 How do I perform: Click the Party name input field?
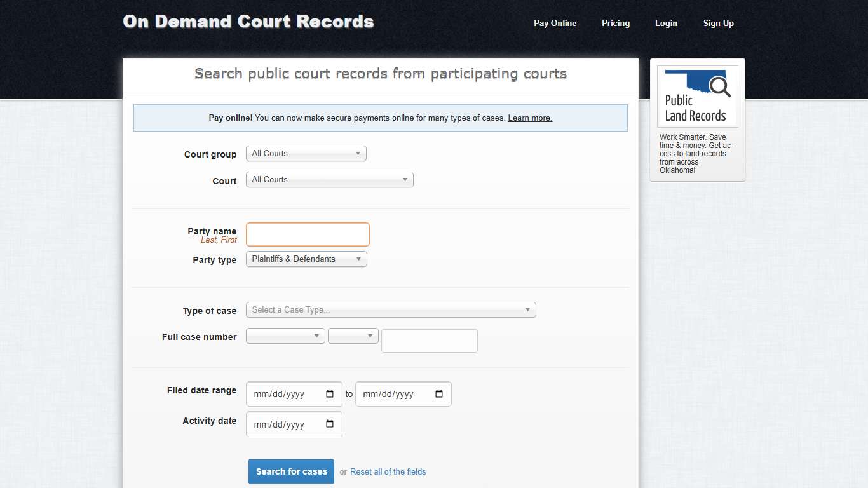point(308,234)
